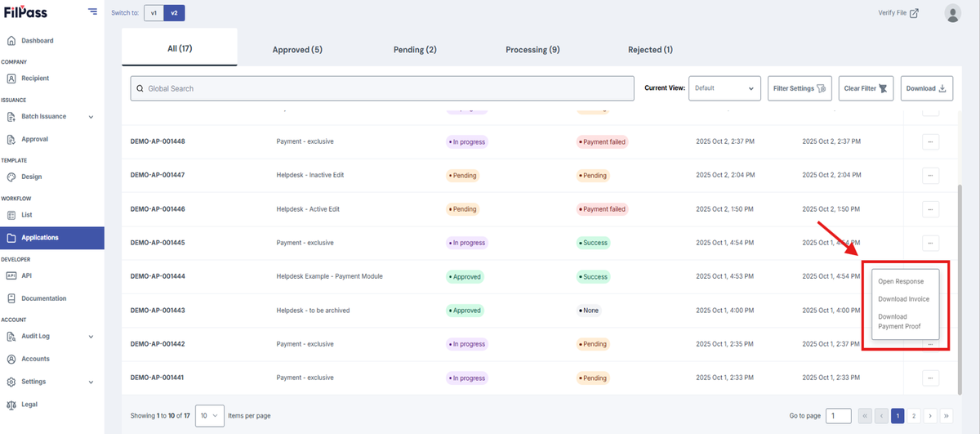
Task: Click into the Global Search field
Action: pos(382,88)
